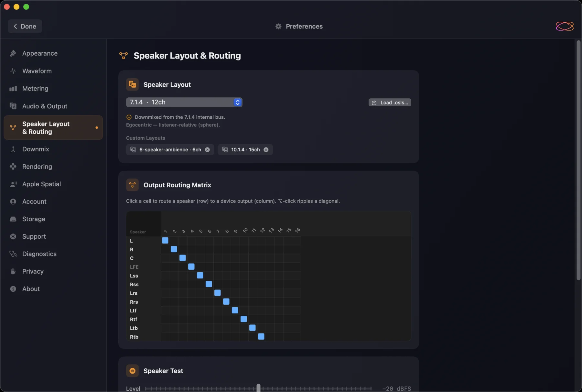Click the Preferences gear icon in title
This screenshot has height=392, width=582.
278,27
